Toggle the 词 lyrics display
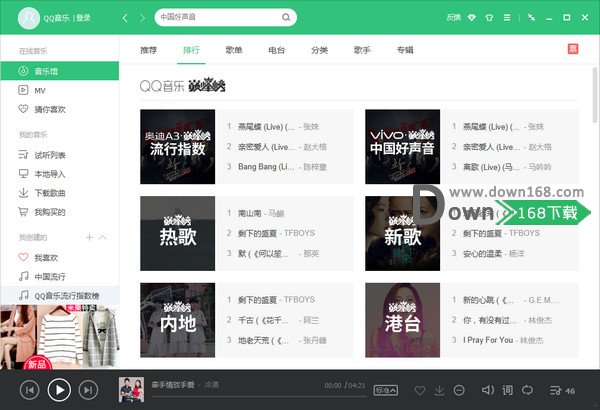Image resolution: width=600 pixels, height=410 pixels. (x=507, y=390)
